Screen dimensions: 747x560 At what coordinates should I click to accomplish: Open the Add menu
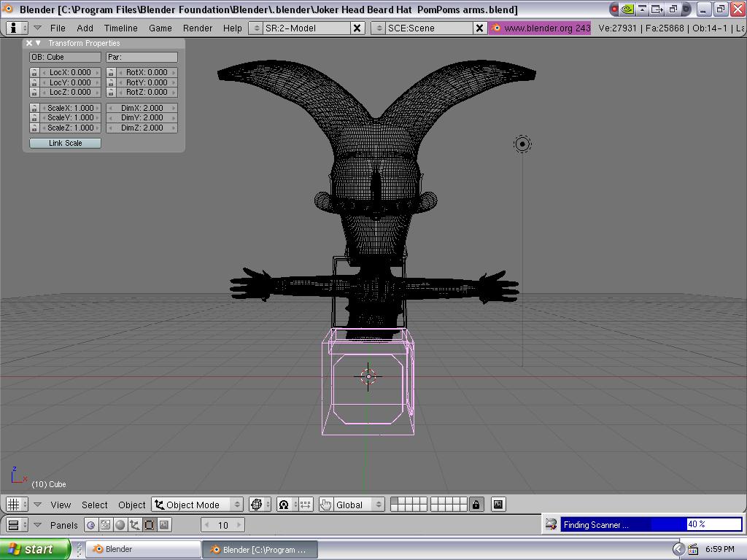(x=85, y=28)
